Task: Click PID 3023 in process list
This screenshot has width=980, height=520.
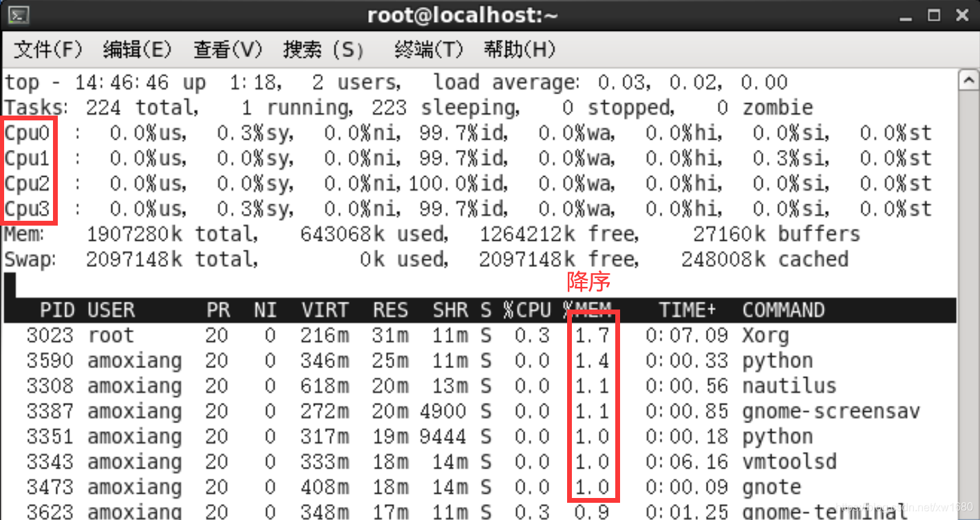Action: tap(52, 336)
